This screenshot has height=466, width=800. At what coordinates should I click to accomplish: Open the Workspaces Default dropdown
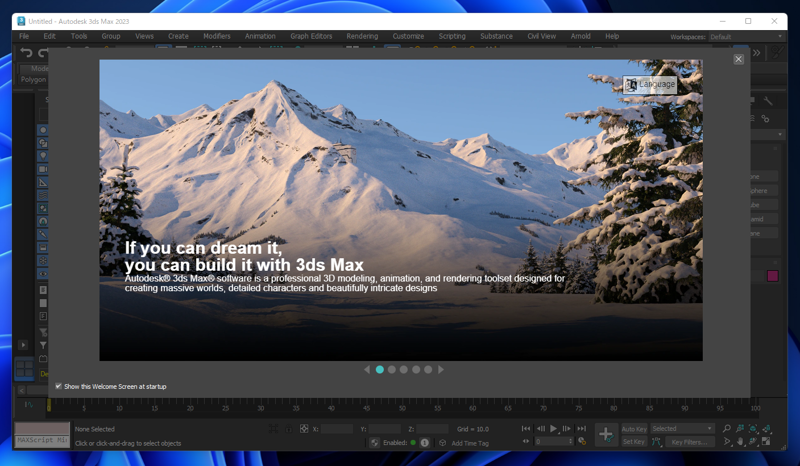click(x=746, y=37)
